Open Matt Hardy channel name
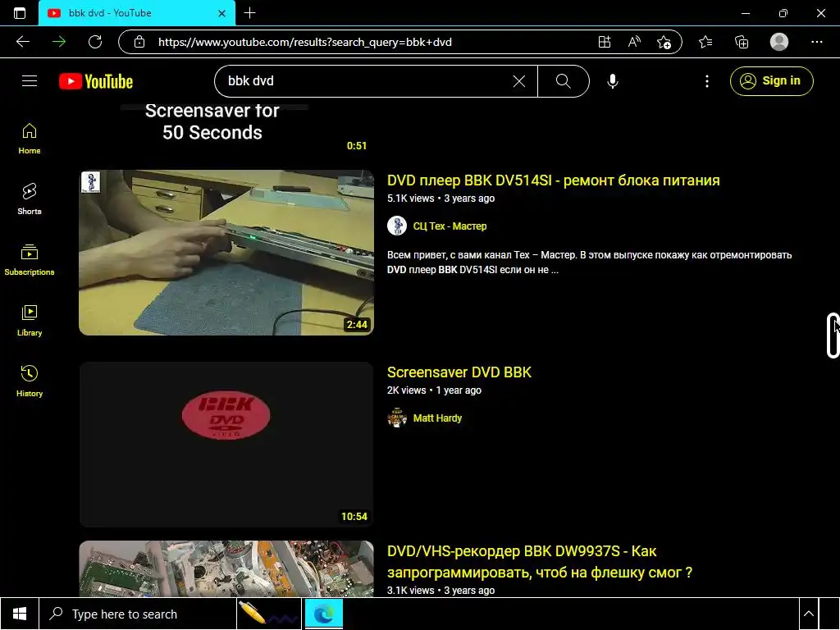The width and height of the screenshot is (840, 630). click(437, 418)
